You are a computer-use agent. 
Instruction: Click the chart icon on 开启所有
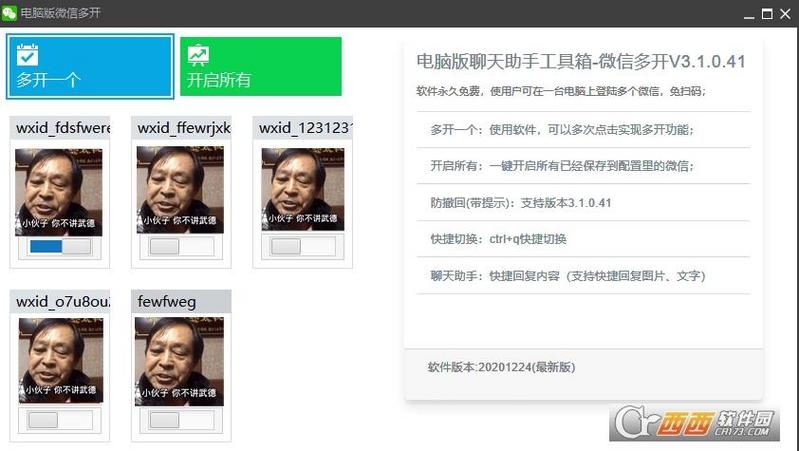(x=198, y=55)
